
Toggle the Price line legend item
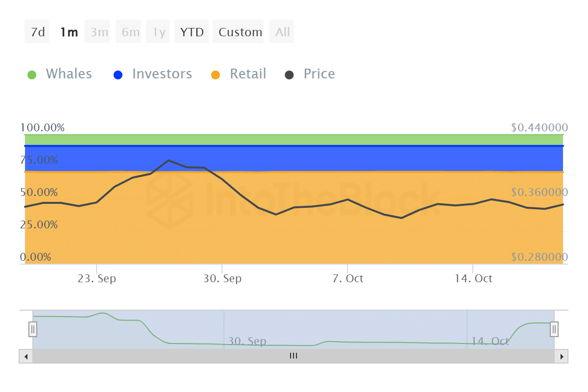coord(319,74)
